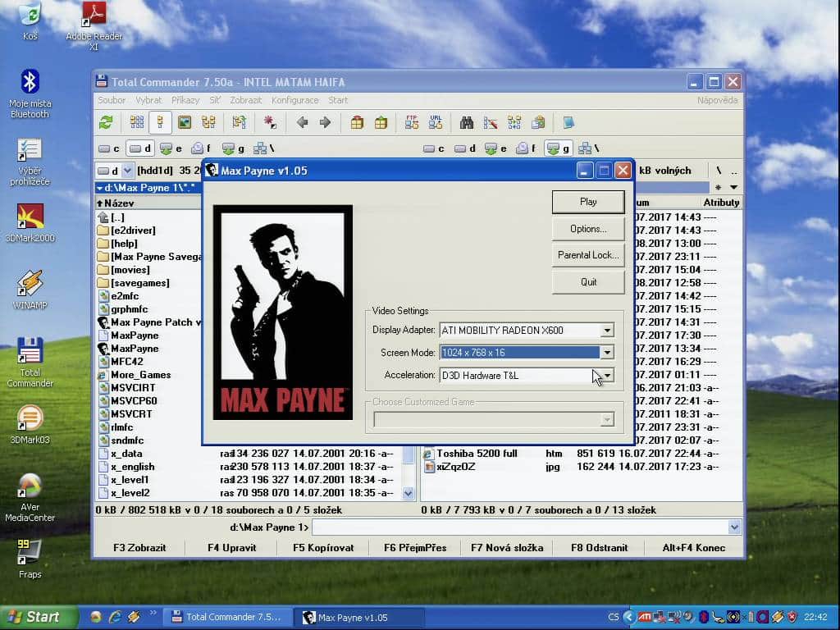Image resolution: width=840 pixels, height=630 pixels.
Task: Switch to Total Commander taskbar button
Action: pos(228,617)
